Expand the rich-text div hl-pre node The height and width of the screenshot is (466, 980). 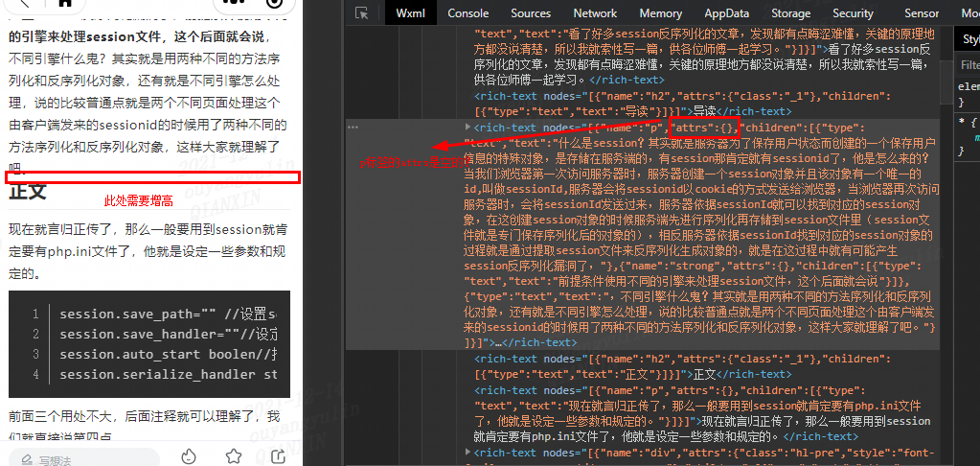click(468, 453)
